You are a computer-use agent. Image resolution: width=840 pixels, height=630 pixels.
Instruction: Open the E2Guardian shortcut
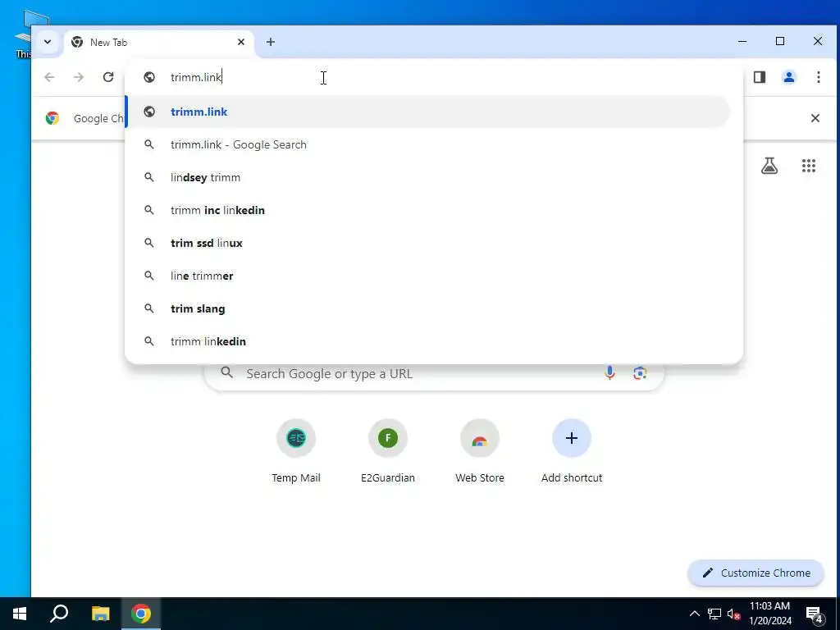(x=388, y=452)
